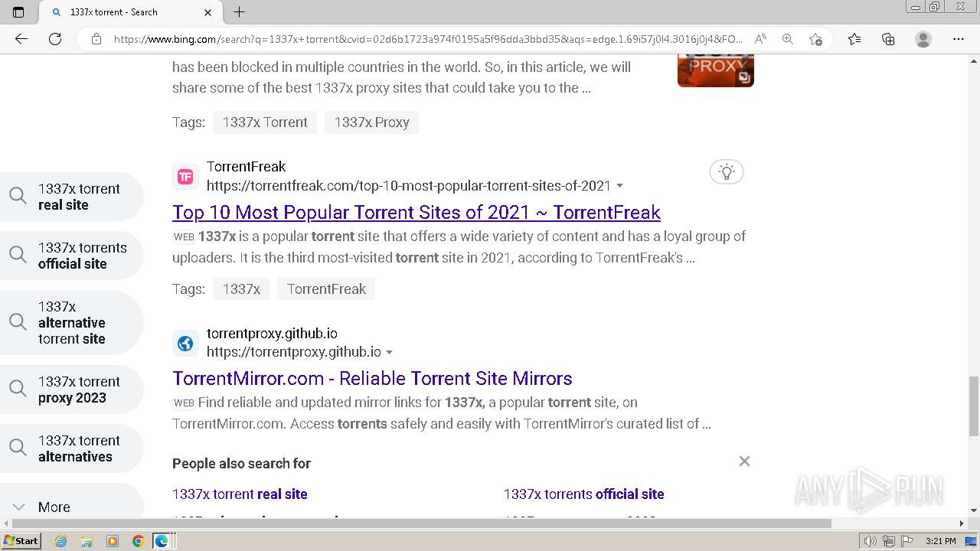Open the Collections panel

pos(888,39)
